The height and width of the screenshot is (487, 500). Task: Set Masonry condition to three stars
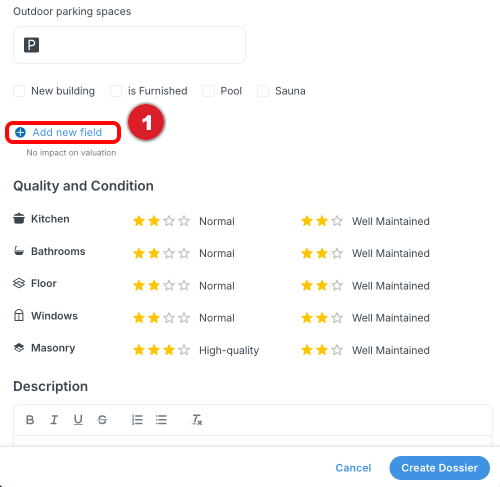337,350
